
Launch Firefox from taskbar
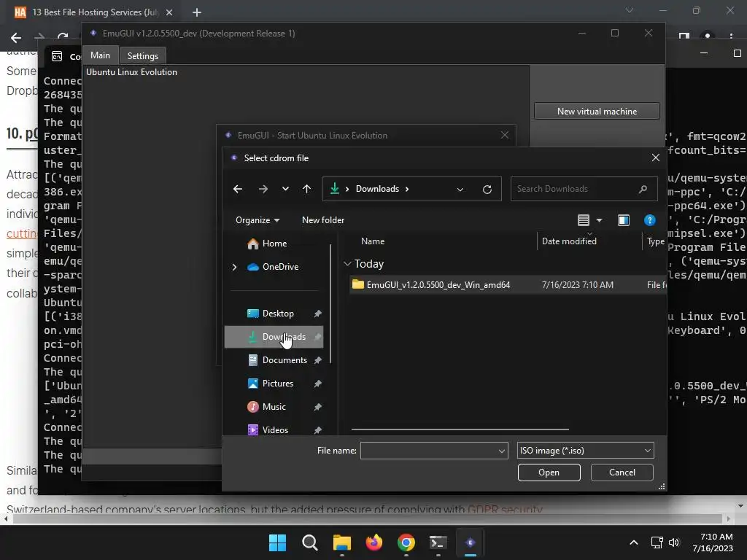point(374,542)
